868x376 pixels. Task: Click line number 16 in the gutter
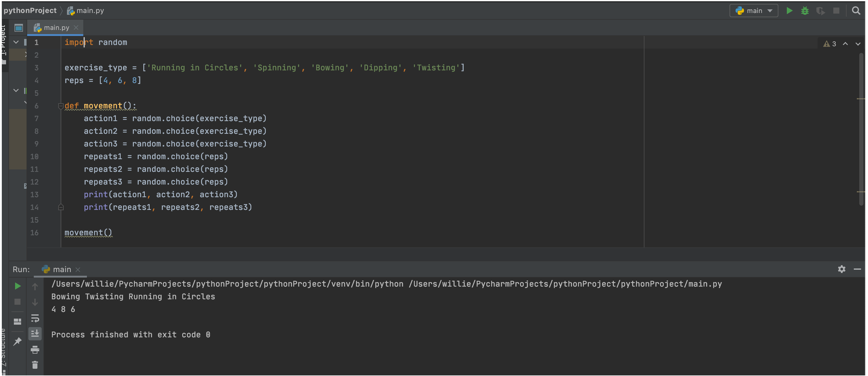[x=34, y=233]
